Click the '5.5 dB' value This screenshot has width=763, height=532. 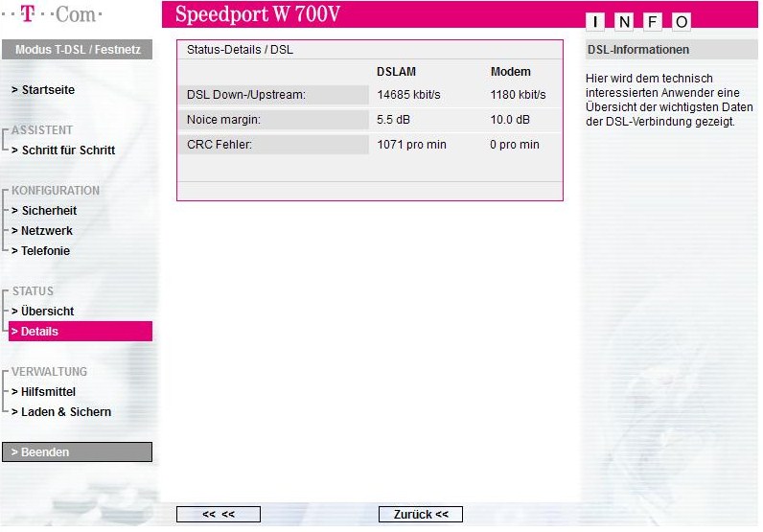(393, 120)
